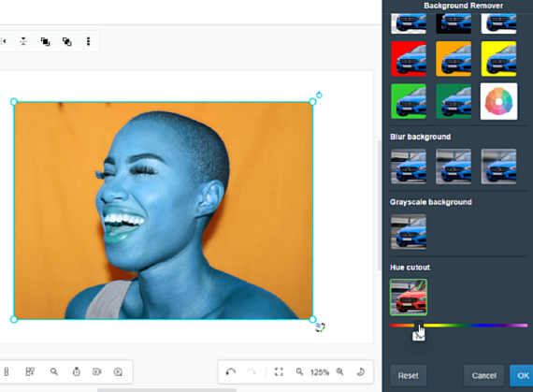Redo the last undone action

pos(252,372)
